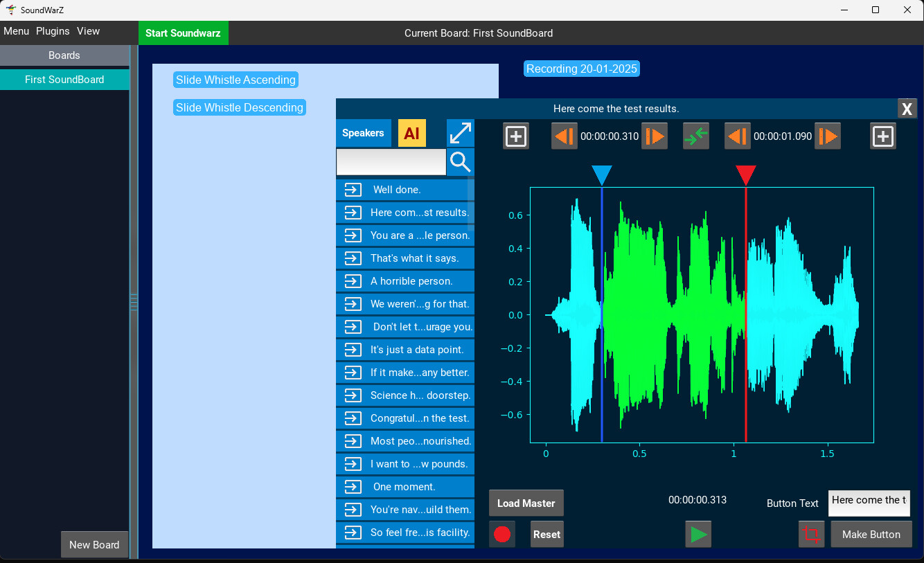Open the Plugins menu
924x563 pixels.
coord(53,31)
